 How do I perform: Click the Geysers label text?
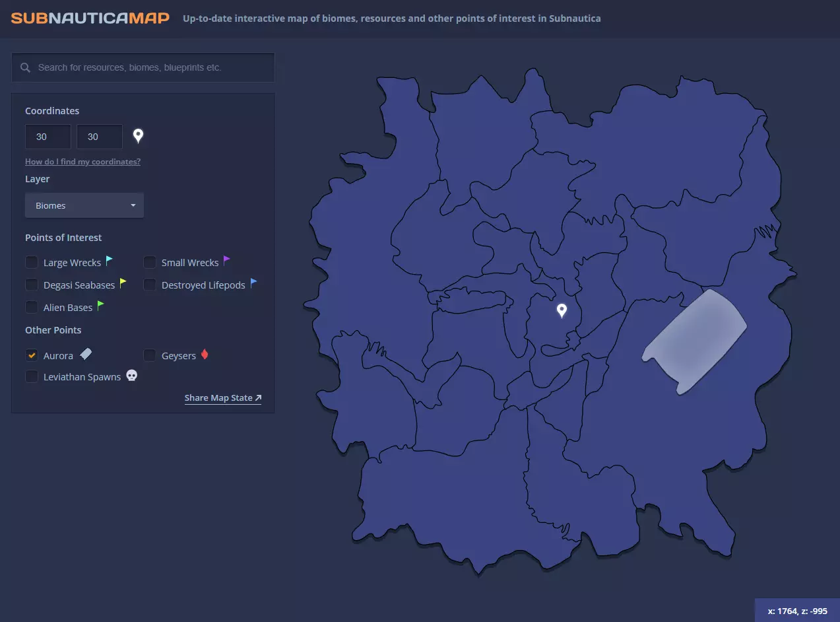point(179,356)
